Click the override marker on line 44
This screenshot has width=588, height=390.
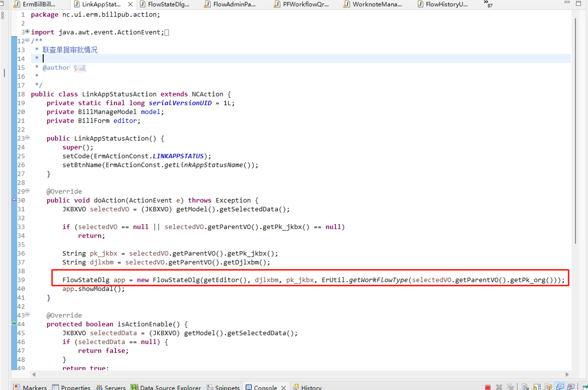(14, 323)
